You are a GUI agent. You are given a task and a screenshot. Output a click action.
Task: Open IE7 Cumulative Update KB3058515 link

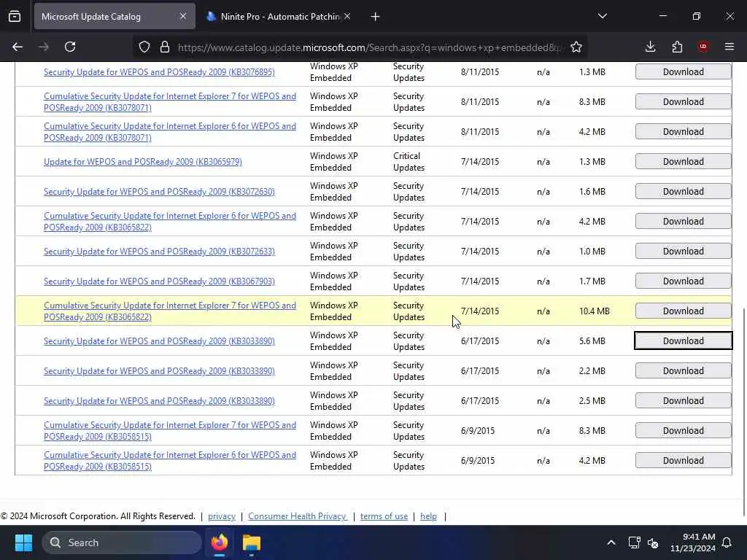(169, 431)
